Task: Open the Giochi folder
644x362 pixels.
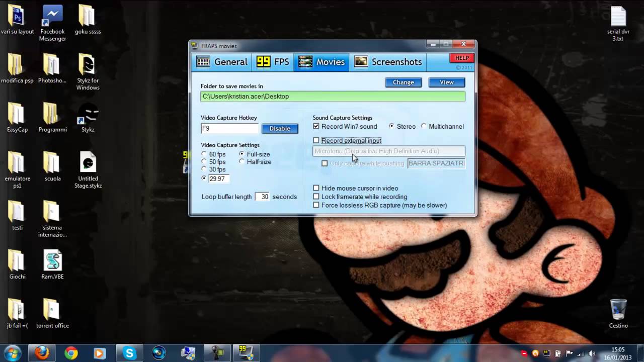Action: [x=17, y=265]
